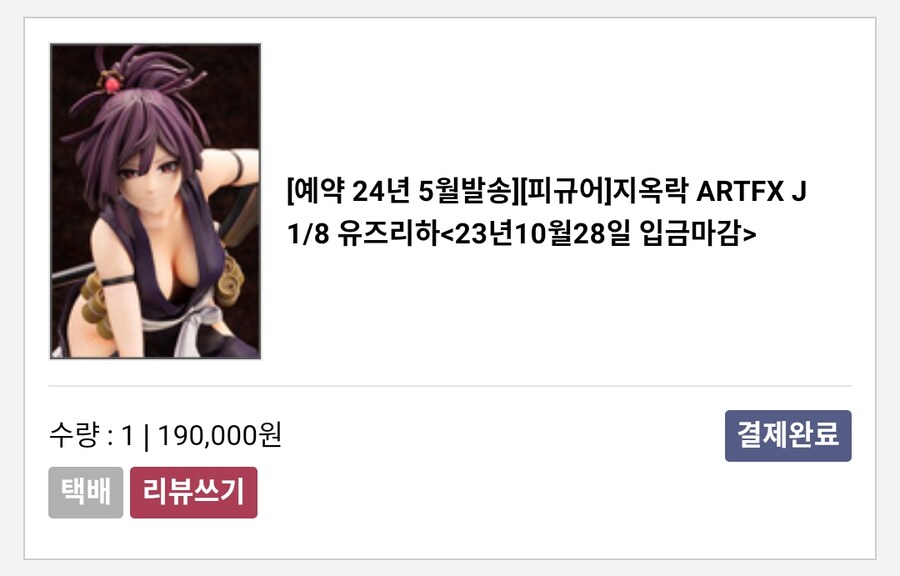The width and height of the screenshot is (900, 576).
Task: Select the gray 택배 delivery badge
Action: point(86,492)
